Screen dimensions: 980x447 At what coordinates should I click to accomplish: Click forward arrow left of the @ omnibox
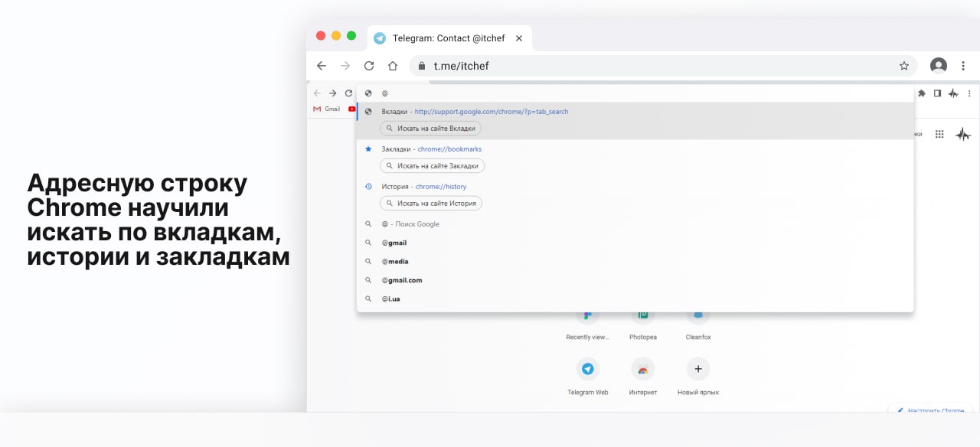coord(332,93)
